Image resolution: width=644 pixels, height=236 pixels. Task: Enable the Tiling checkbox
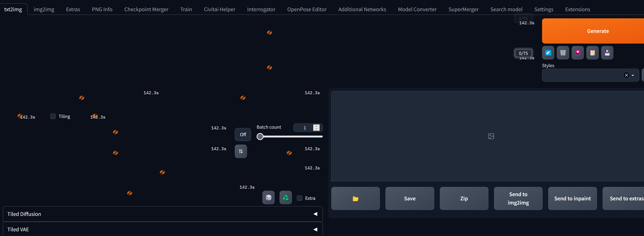(53, 116)
